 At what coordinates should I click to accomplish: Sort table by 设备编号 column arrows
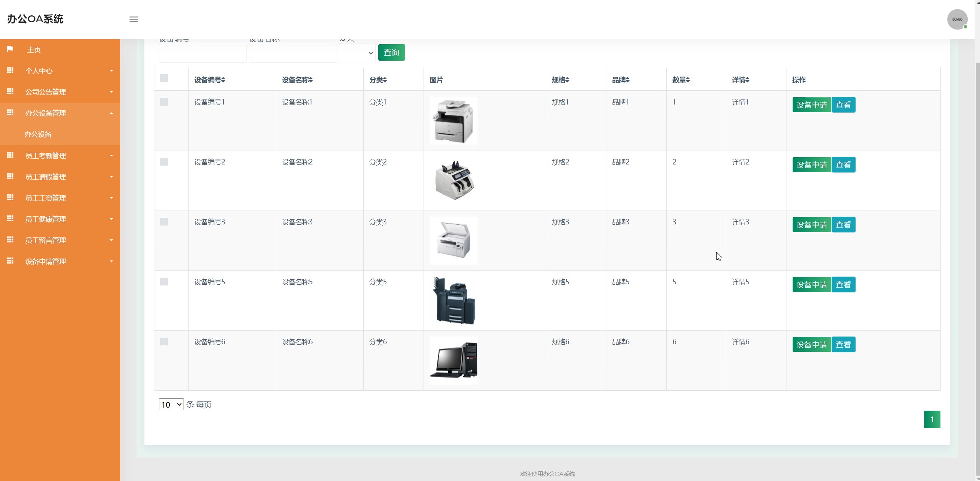pos(223,80)
